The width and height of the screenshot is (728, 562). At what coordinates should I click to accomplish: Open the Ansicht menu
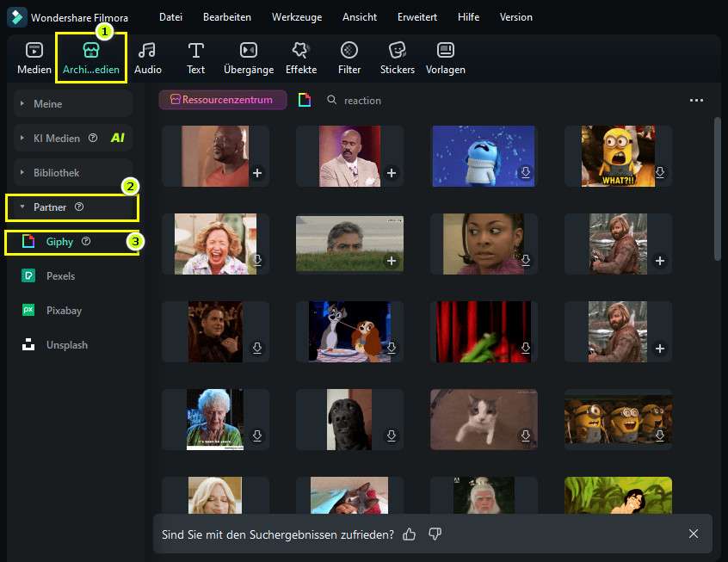coord(360,17)
